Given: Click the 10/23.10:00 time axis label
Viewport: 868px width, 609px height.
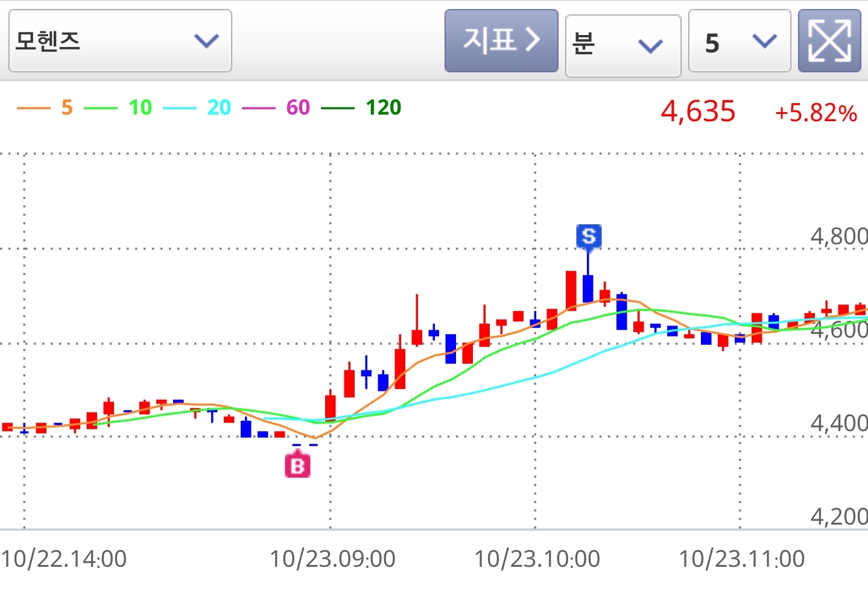Looking at the screenshot, I should (x=537, y=559).
